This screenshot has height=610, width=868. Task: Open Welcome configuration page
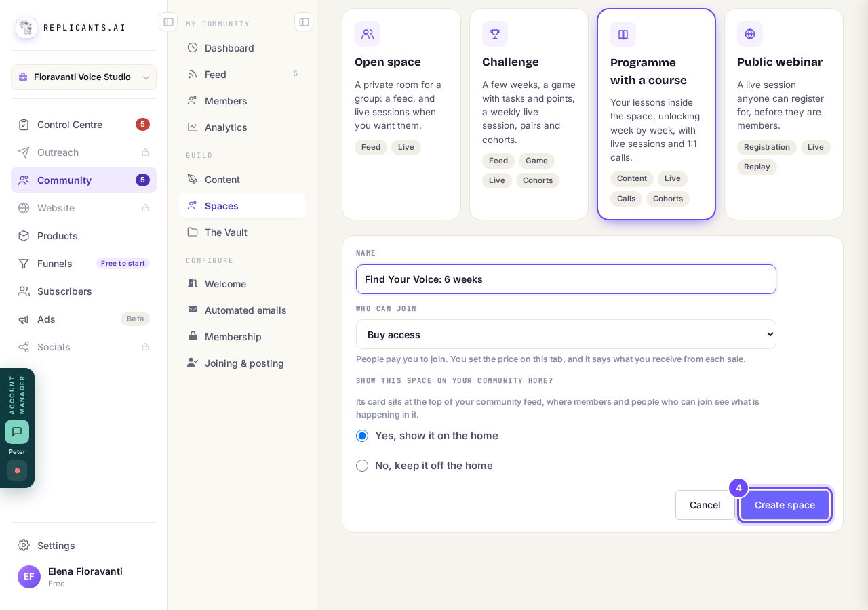click(x=242, y=284)
